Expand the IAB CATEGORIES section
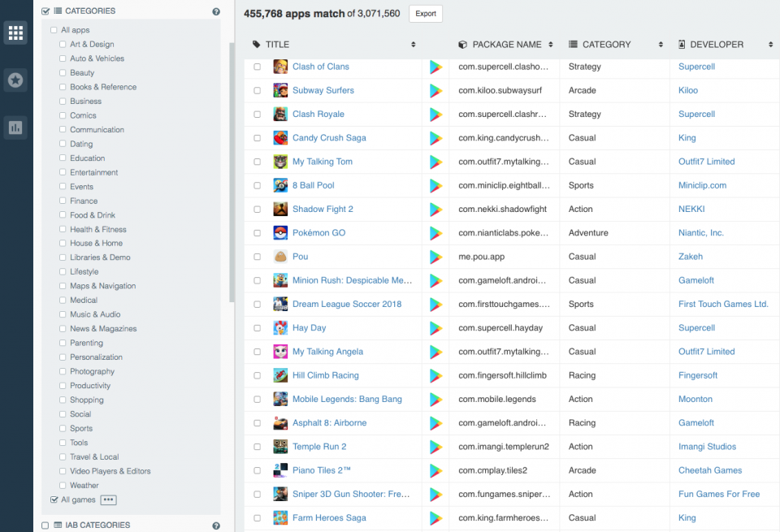780x532 pixels. pos(97,525)
